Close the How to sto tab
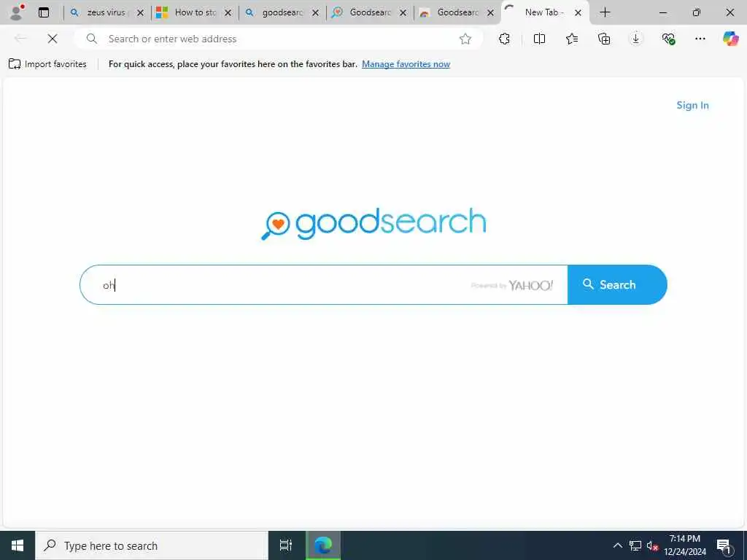The image size is (747, 560). 228,13
